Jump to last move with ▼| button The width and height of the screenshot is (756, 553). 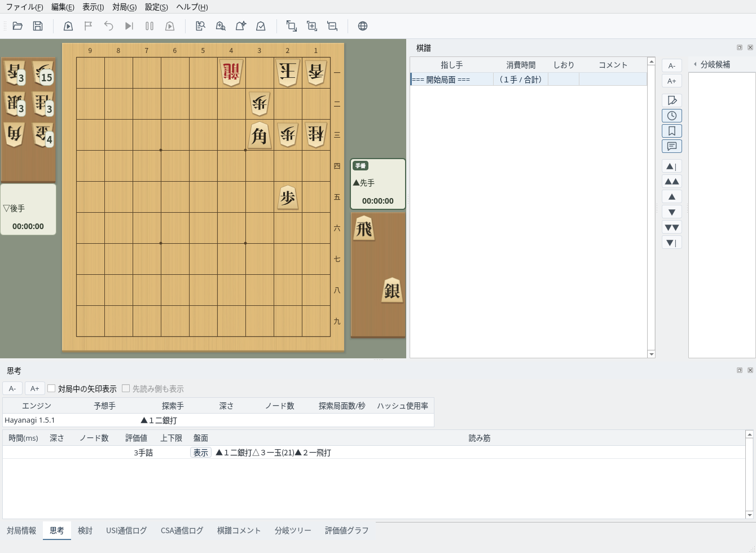click(672, 243)
